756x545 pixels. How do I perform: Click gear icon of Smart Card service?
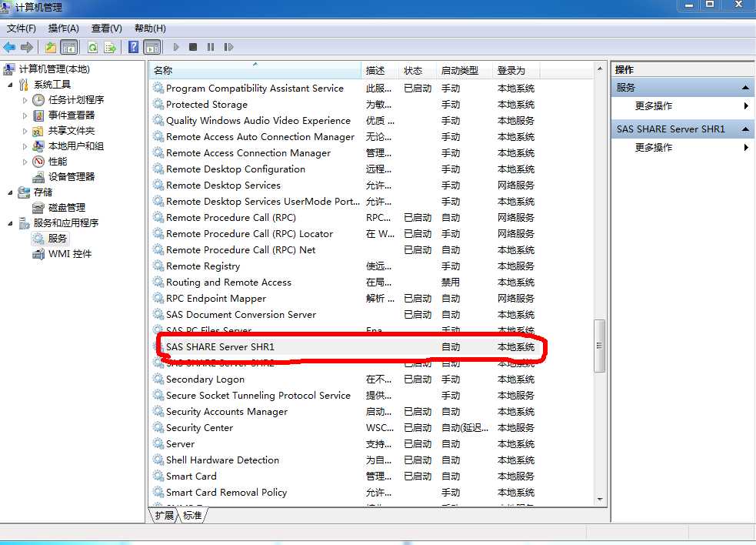pos(158,476)
